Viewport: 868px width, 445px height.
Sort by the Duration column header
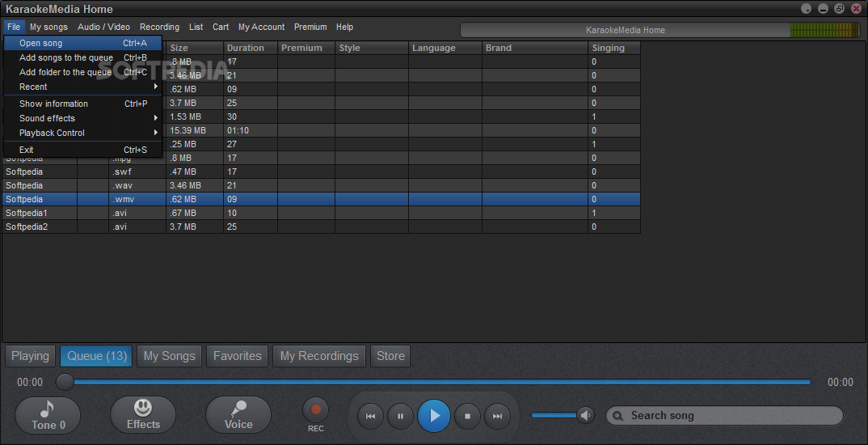[251, 48]
